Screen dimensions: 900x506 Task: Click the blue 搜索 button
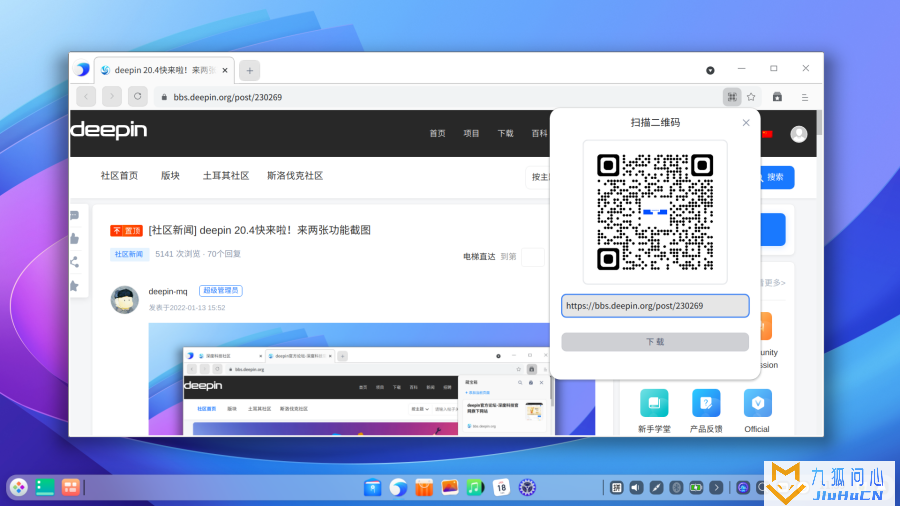(x=777, y=177)
